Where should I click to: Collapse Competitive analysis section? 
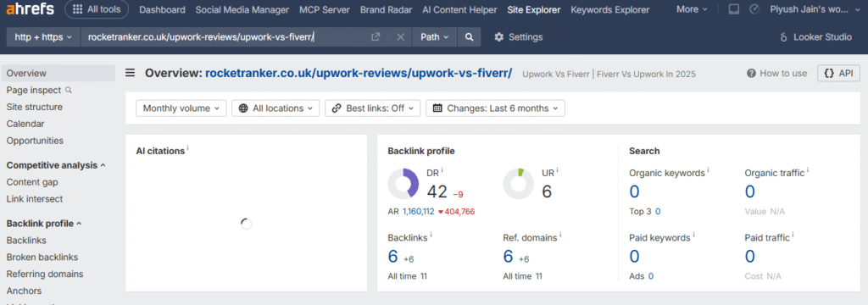tap(56, 165)
